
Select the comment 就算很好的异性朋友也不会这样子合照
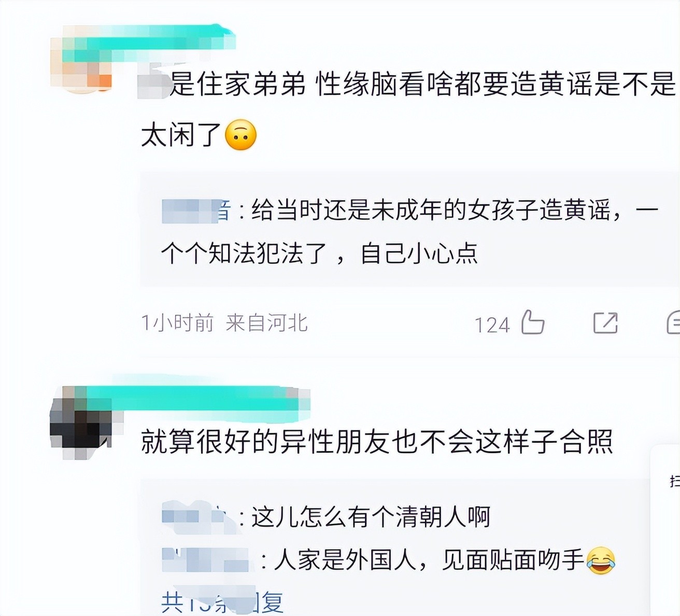(377, 442)
